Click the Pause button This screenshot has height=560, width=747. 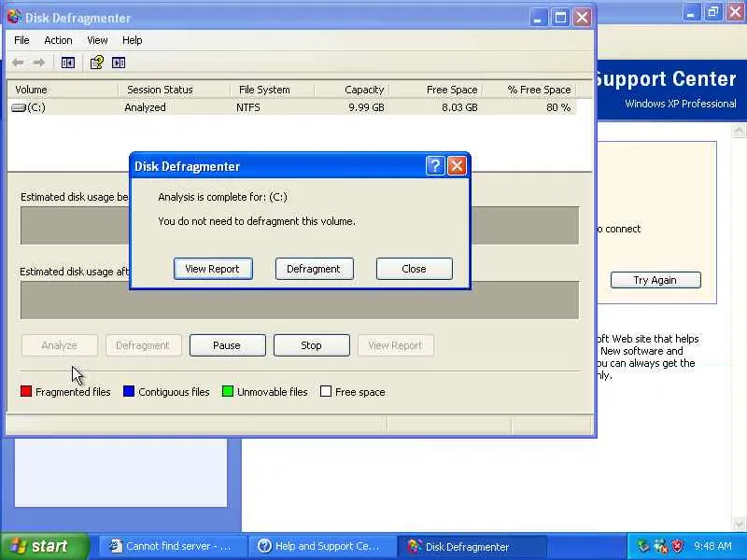pos(227,345)
